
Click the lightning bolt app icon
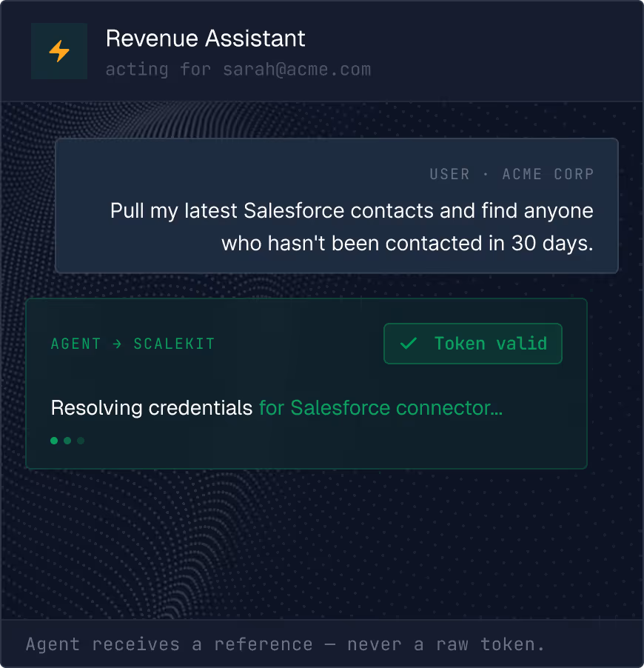point(59,51)
